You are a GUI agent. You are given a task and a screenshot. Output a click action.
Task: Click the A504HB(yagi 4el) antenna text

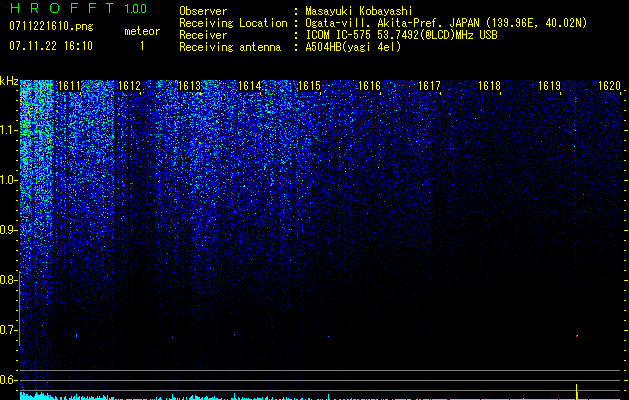coord(353,47)
